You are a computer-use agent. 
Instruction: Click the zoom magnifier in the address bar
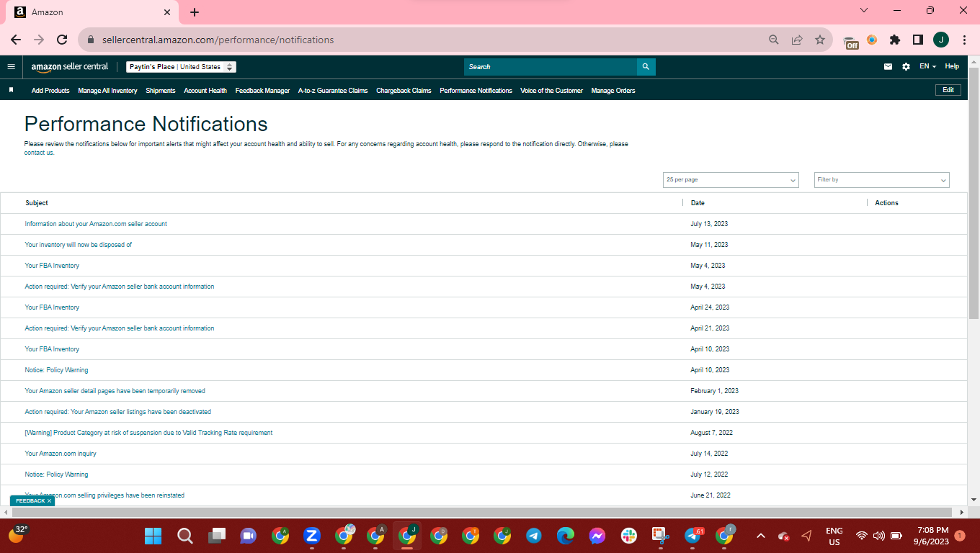(x=774, y=40)
